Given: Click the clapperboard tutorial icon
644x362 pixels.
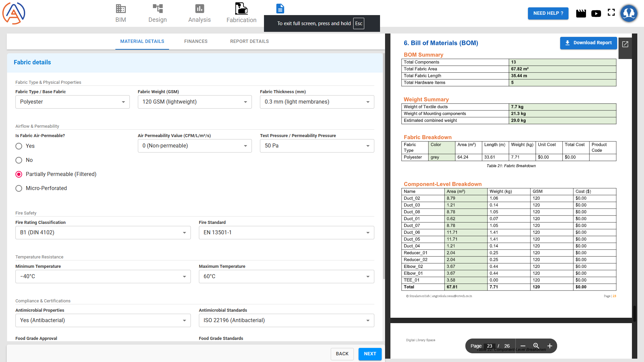Looking at the screenshot, I should coord(581,13).
